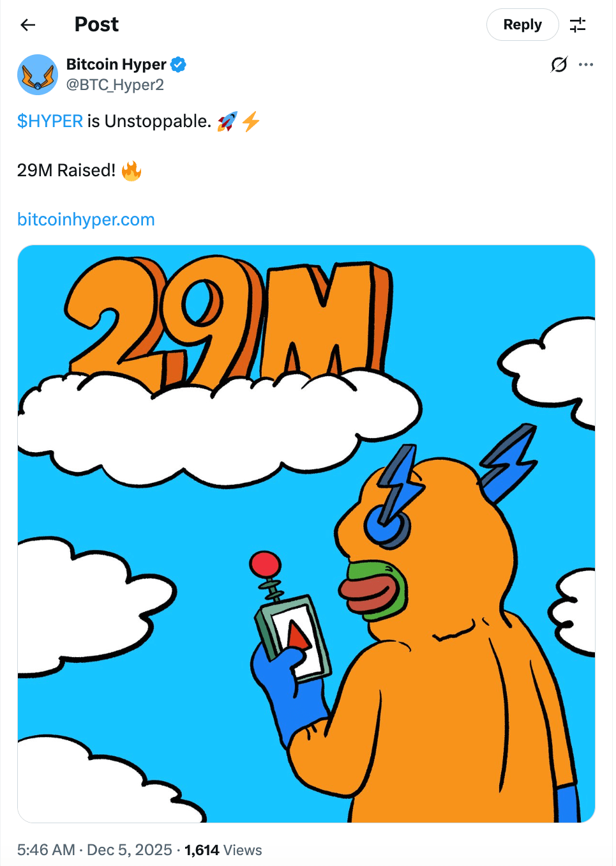Open the timeline settings sliders icon
This screenshot has width=616, height=866.
578,24
